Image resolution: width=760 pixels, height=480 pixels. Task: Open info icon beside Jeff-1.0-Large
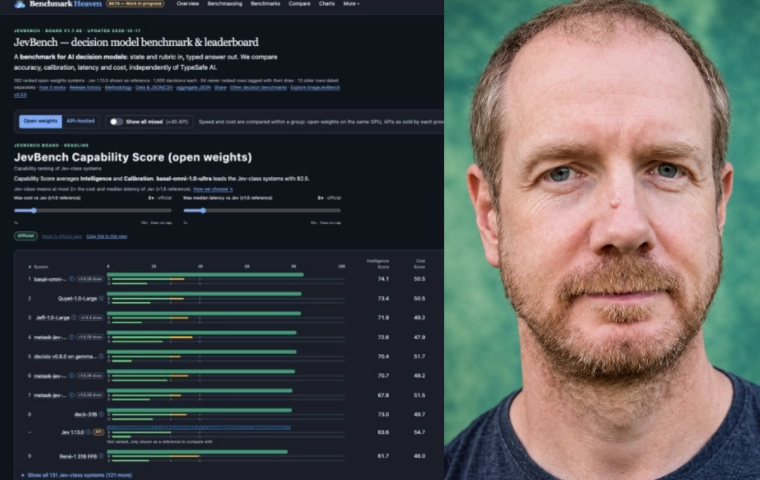[x=74, y=318]
